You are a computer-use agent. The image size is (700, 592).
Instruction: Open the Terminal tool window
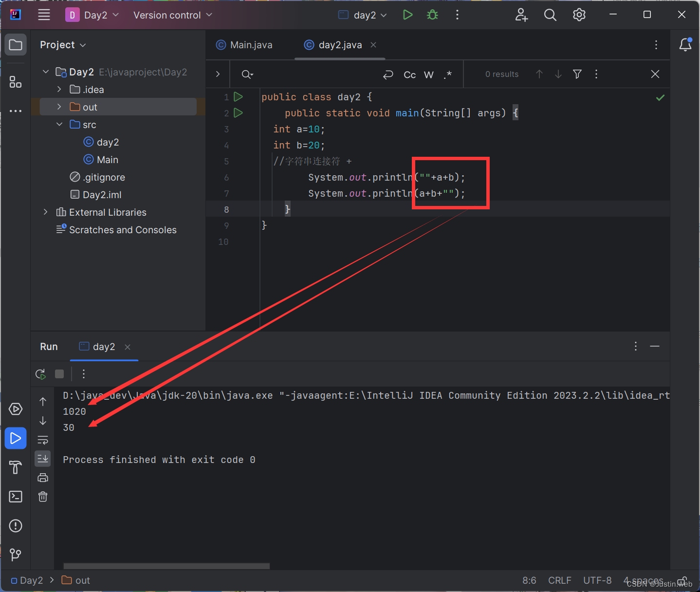tap(16, 497)
